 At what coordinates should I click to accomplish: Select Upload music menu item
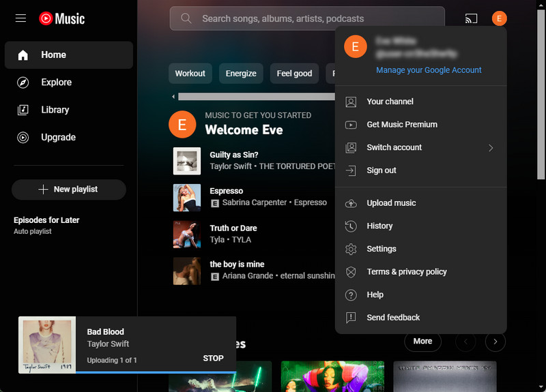420,203
